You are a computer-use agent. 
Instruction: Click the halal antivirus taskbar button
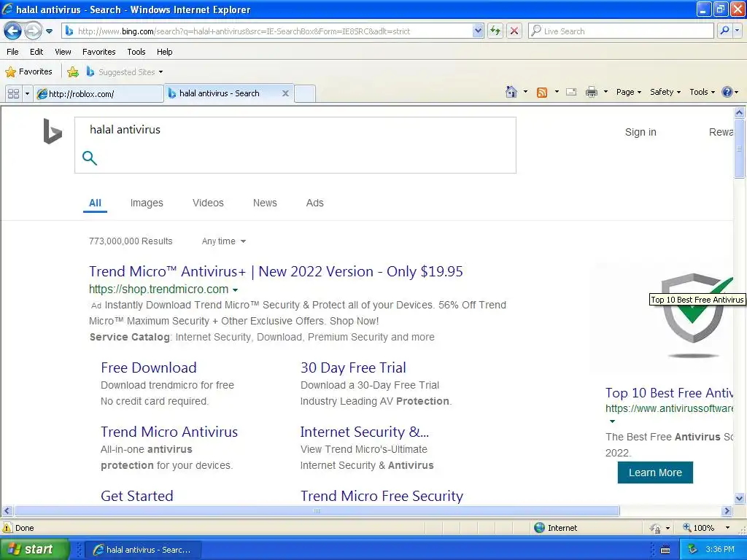[143, 550]
